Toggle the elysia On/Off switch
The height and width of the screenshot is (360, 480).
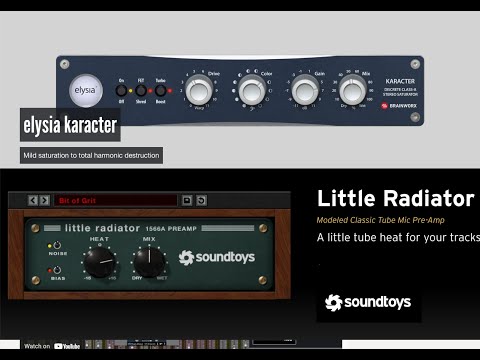coord(121,91)
